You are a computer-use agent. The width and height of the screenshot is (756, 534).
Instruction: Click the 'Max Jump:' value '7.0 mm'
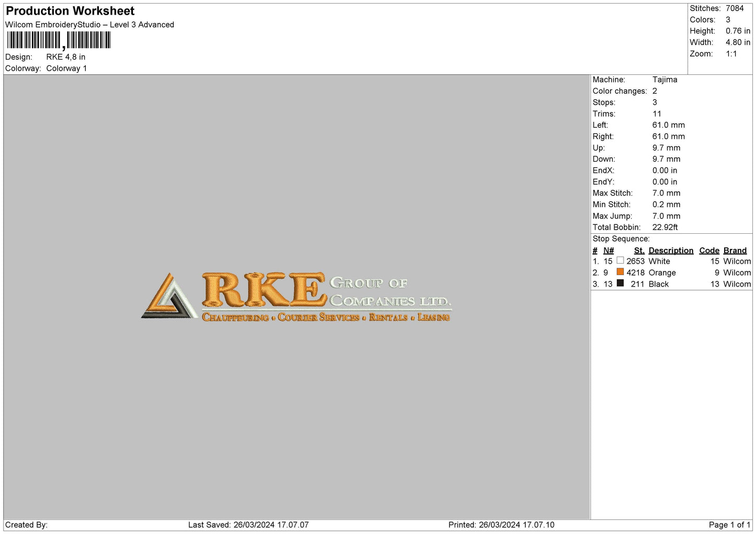point(667,216)
